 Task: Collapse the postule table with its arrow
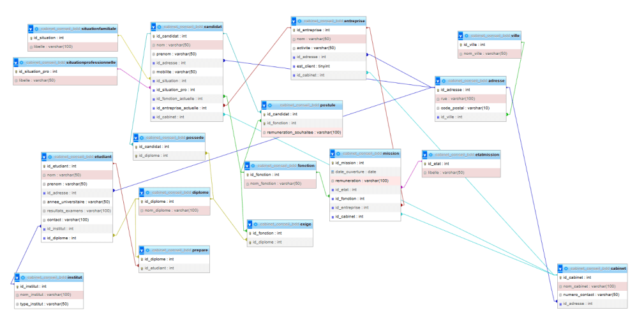tap(265, 105)
